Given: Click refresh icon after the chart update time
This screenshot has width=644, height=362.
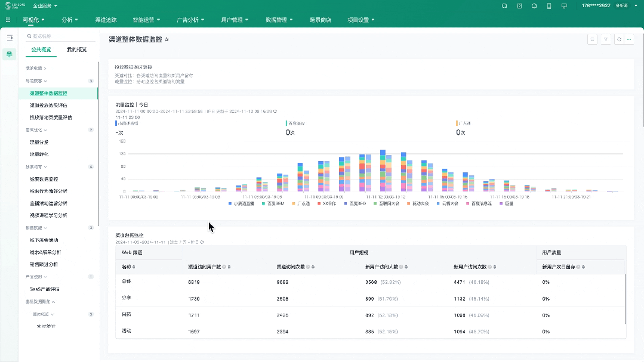Looking at the screenshot, I should (x=275, y=112).
